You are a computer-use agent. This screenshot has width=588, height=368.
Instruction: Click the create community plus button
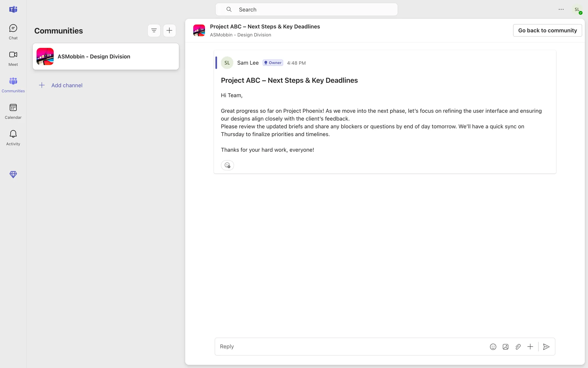[169, 30]
